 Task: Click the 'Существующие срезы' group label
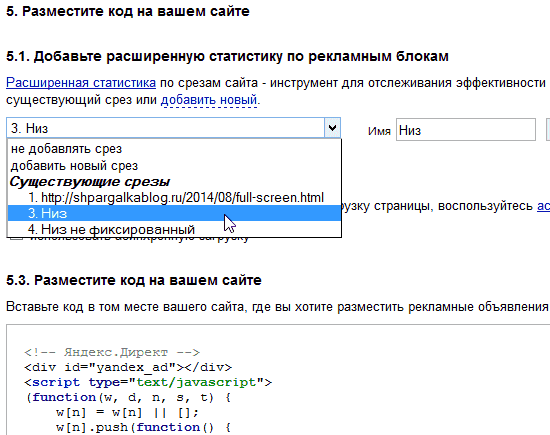point(89,182)
